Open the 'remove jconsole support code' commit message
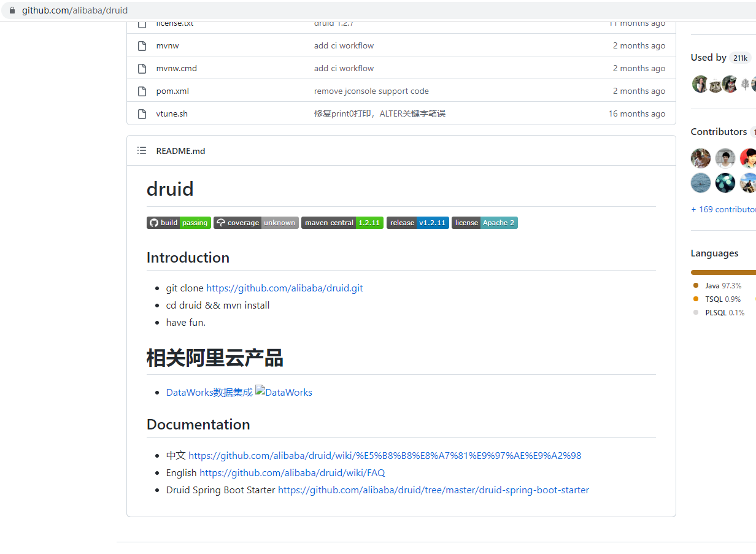Viewport: 756px width, 554px height. coord(371,91)
